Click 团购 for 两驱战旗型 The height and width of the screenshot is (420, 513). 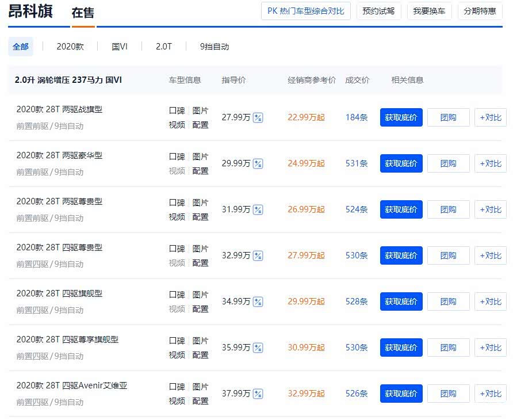(449, 117)
